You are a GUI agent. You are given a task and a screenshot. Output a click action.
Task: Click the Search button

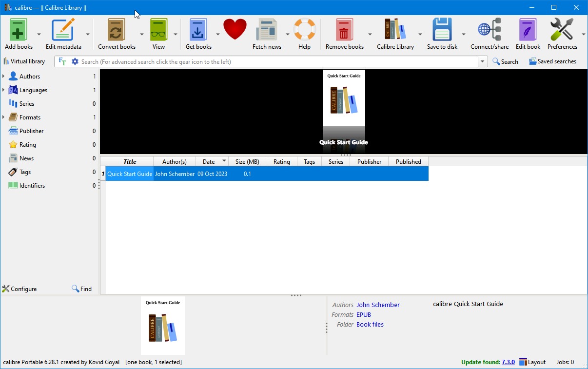coord(505,61)
